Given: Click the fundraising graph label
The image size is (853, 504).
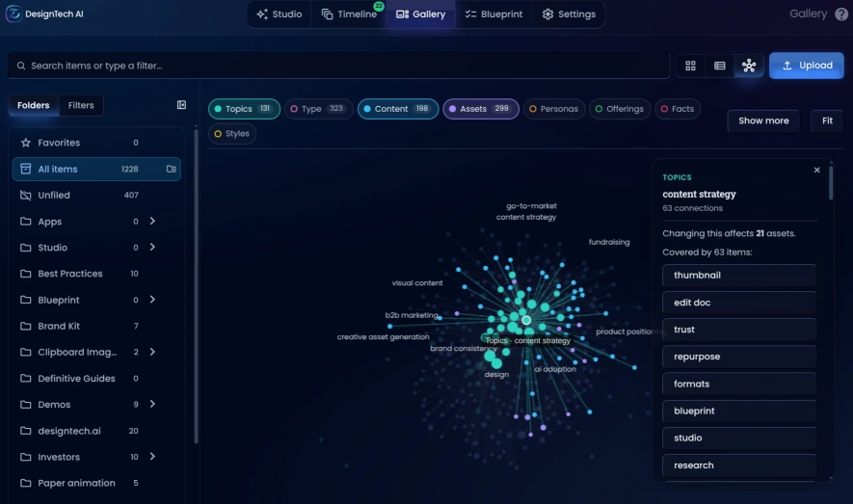Looking at the screenshot, I should click(609, 242).
